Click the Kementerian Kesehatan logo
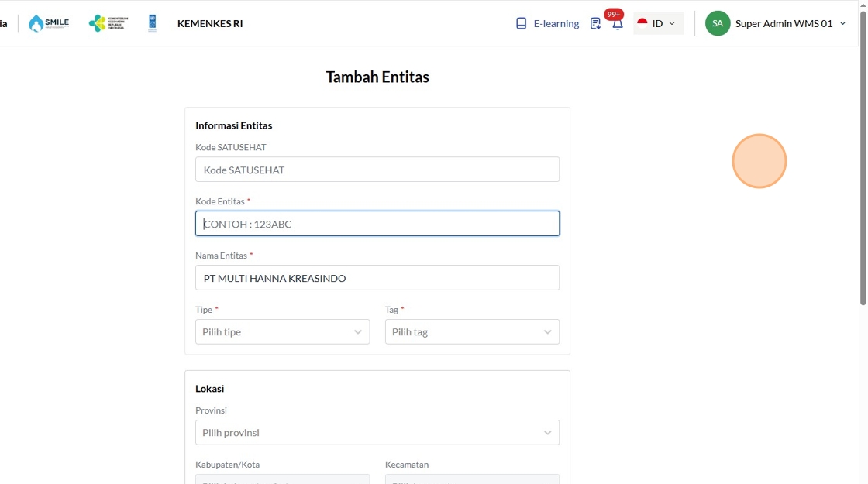This screenshot has height=484, width=868. pyautogui.click(x=108, y=23)
